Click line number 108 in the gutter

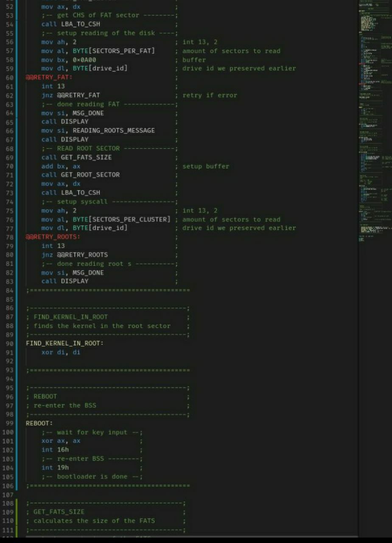[x=8, y=503]
